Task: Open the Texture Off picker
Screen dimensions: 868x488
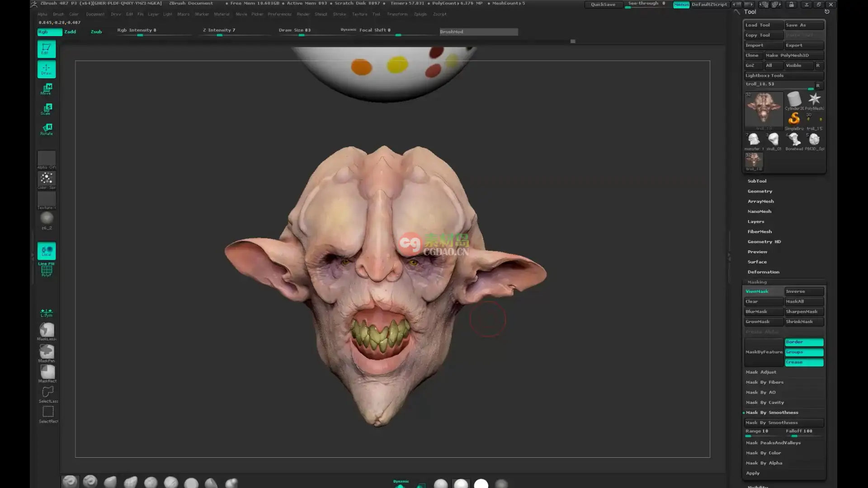Action: pos(47,200)
